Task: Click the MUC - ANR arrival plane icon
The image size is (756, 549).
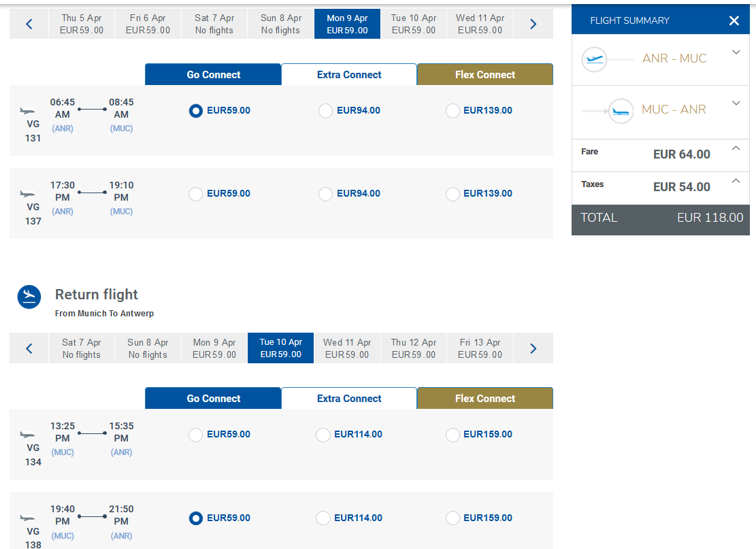Action: [x=621, y=111]
